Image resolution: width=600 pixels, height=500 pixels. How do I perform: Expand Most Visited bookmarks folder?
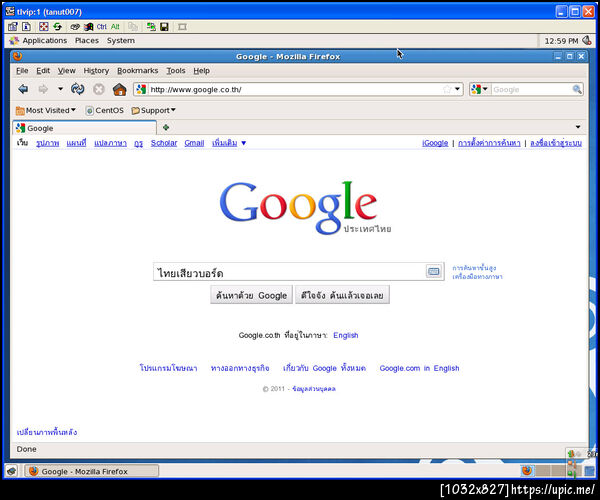click(46, 111)
